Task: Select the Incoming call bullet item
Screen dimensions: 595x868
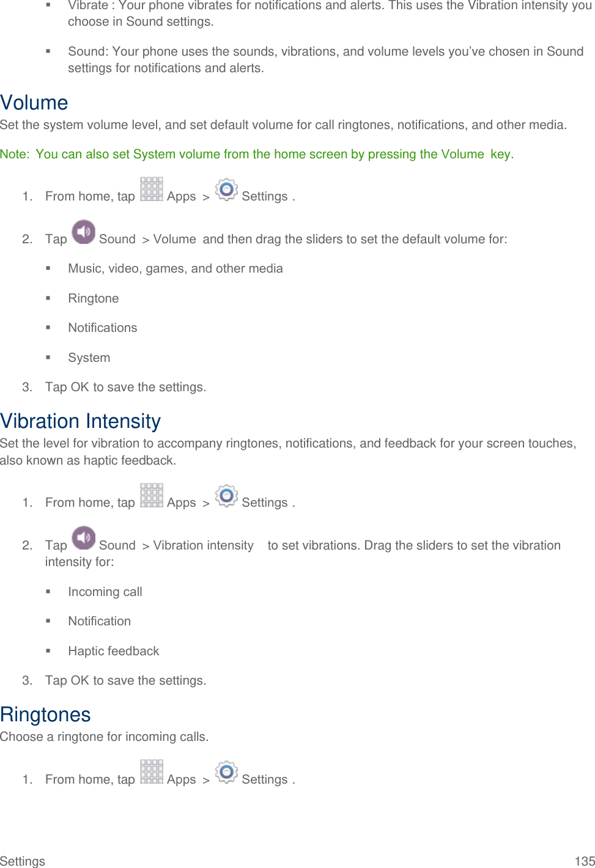Action: 105,592
